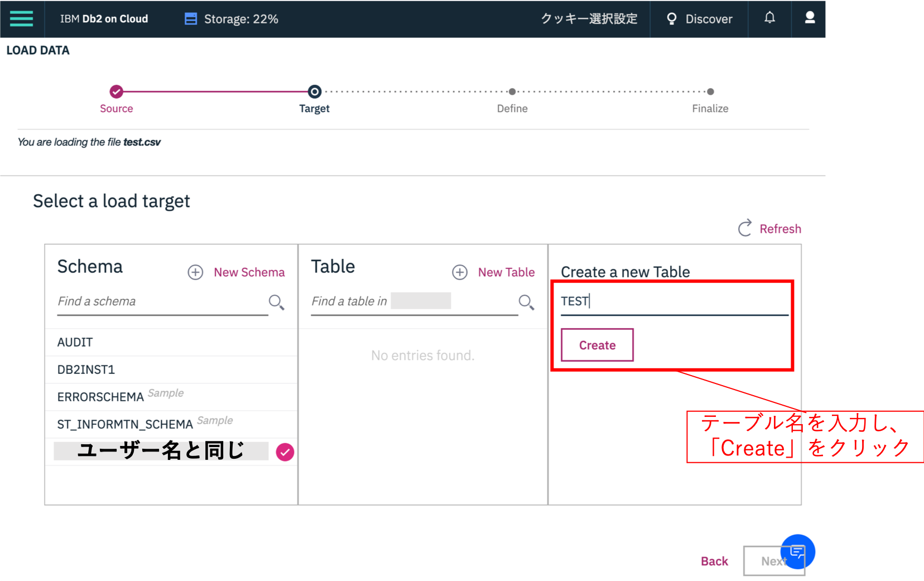Open the user profile icon
Viewport: 924px width, 581px height.
coord(809,18)
